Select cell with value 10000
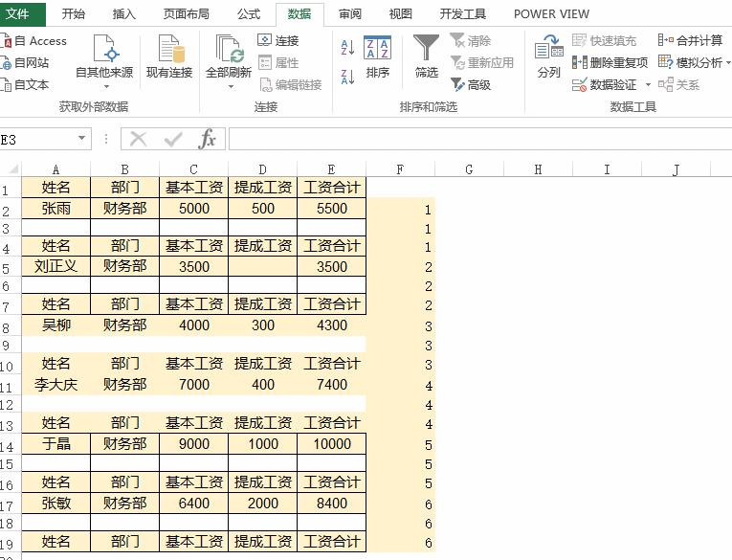The width and height of the screenshot is (732, 560). click(x=331, y=444)
